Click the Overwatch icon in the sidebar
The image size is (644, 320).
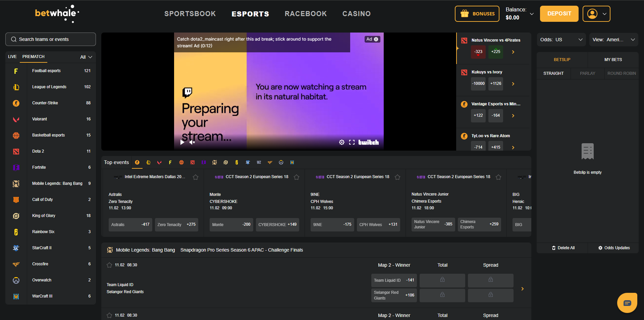coord(16,280)
